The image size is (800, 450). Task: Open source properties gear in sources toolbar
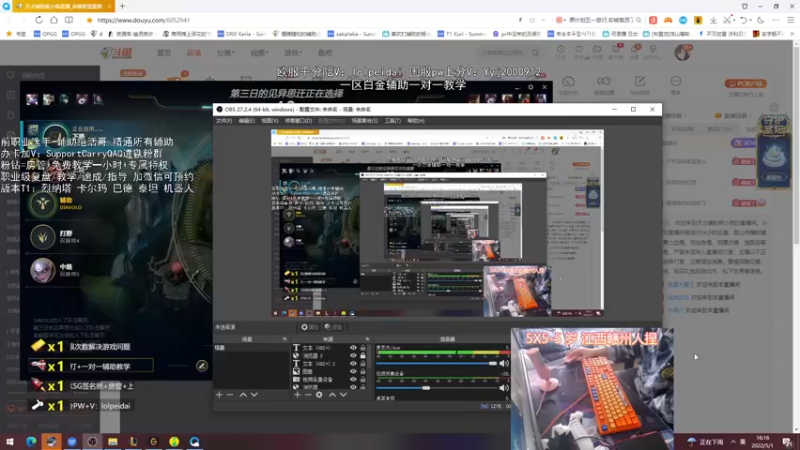pos(319,394)
